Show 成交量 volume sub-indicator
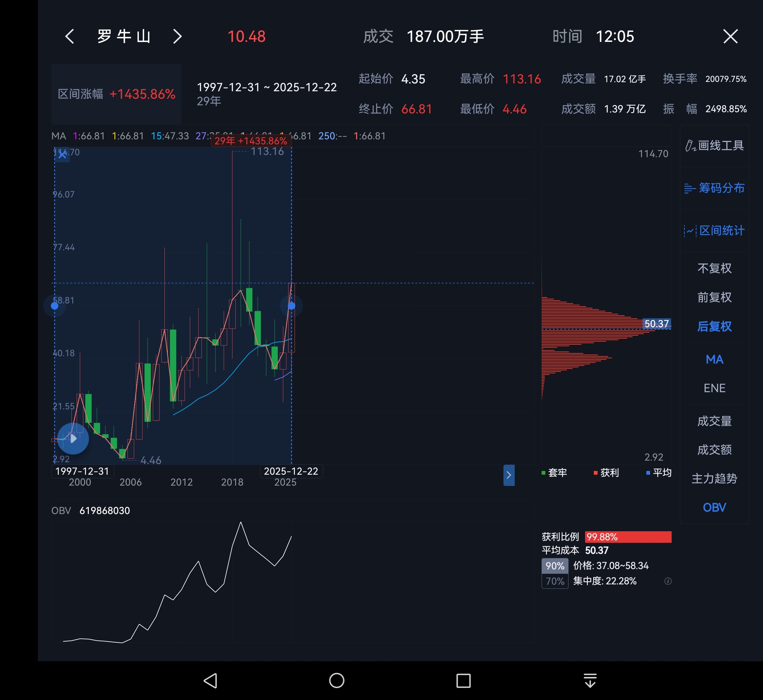 [x=714, y=421]
